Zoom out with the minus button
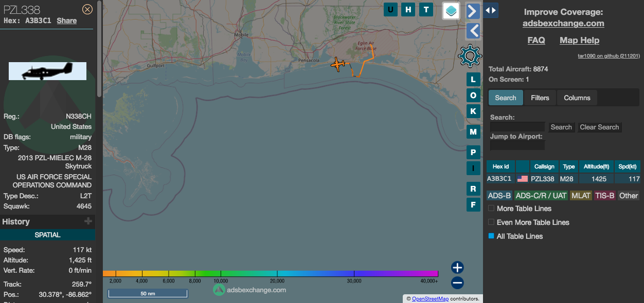This screenshot has width=644, height=303. [457, 282]
